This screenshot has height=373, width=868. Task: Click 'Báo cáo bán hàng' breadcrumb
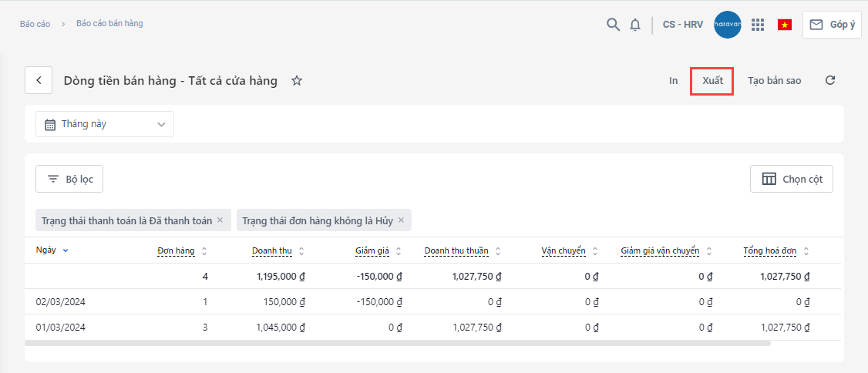pyautogui.click(x=109, y=23)
